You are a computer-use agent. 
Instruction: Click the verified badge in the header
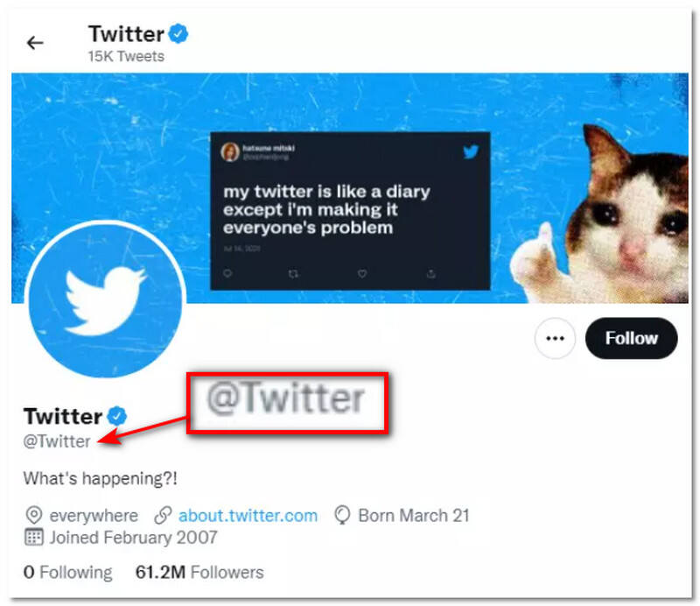179,35
